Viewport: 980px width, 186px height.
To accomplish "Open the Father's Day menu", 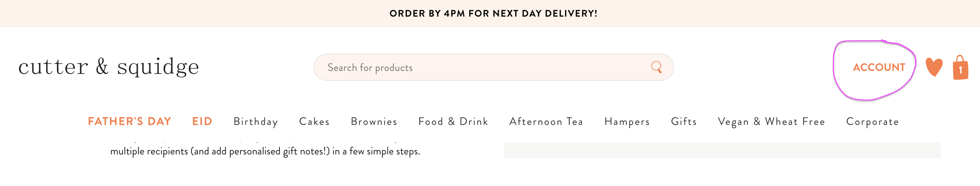I will click(x=129, y=121).
